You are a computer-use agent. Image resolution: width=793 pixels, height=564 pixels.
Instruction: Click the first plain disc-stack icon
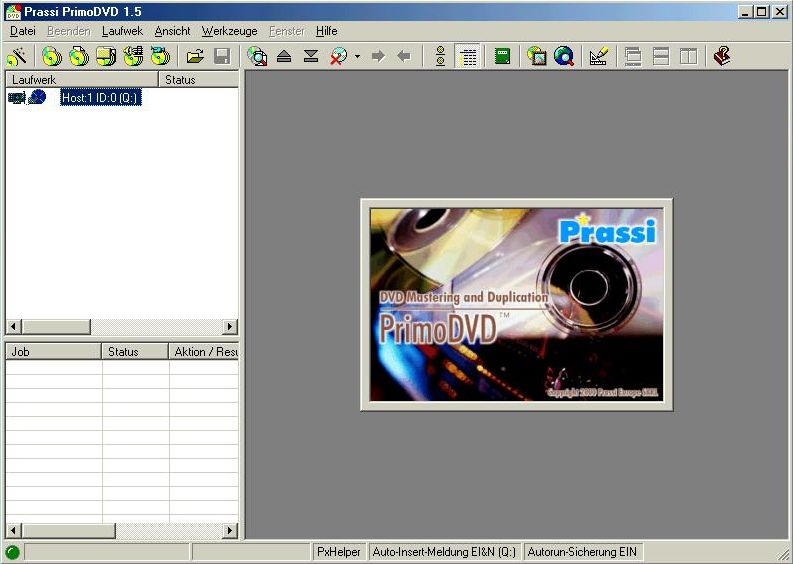click(x=52, y=56)
